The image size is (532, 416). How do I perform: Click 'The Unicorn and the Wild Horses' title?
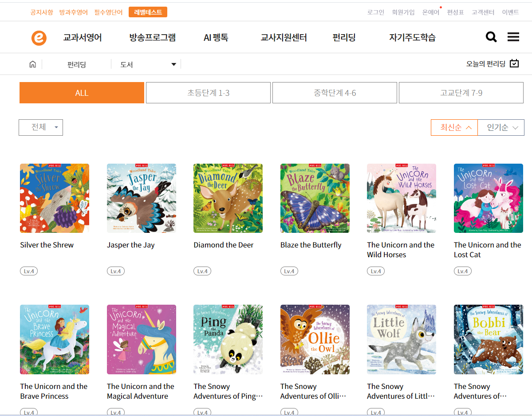pyautogui.click(x=401, y=250)
